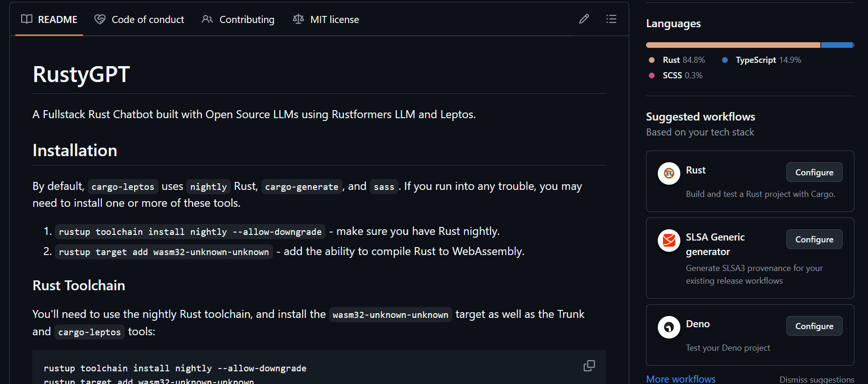Click the pencil edit README icon

pos(584,19)
